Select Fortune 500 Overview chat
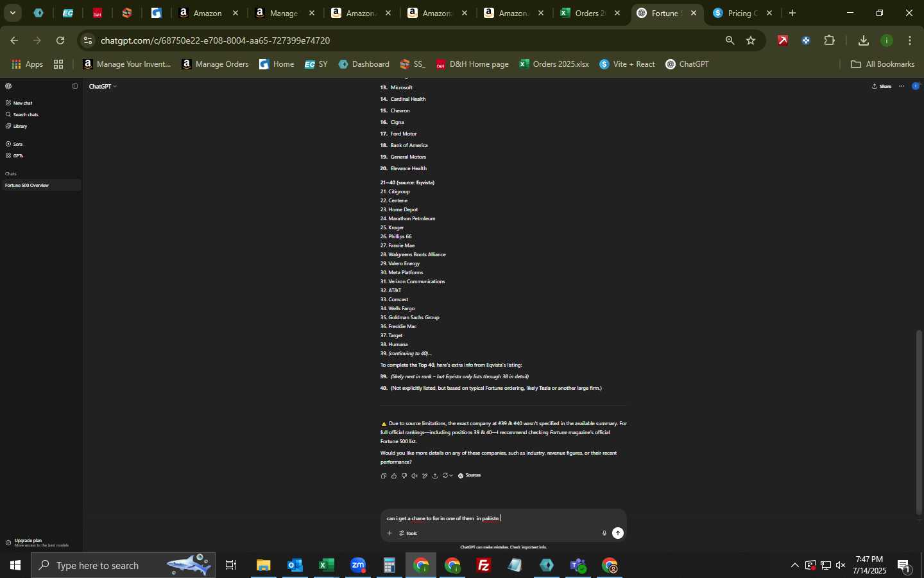Image resolution: width=924 pixels, height=578 pixels. 40,185
